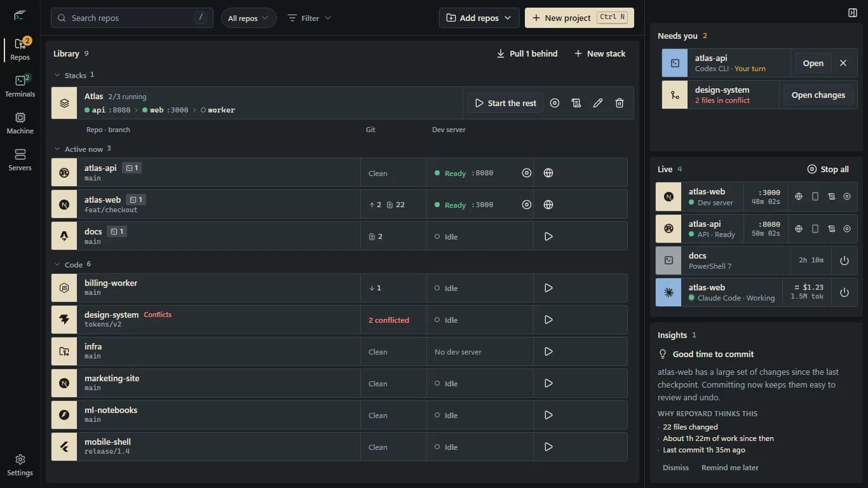Start the billing-worker dev server
Viewport: 868px width, 488px height.
[548, 288]
